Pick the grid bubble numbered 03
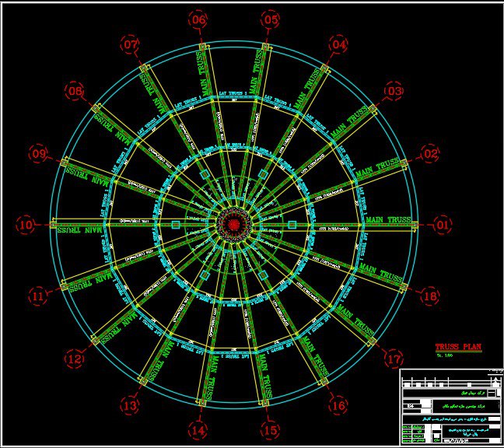This screenshot has height=448, width=504. click(394, 92)
